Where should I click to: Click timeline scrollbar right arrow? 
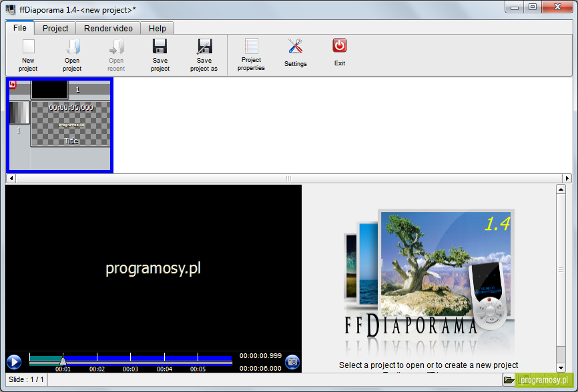pyautogui.click(x=567, y=178)
